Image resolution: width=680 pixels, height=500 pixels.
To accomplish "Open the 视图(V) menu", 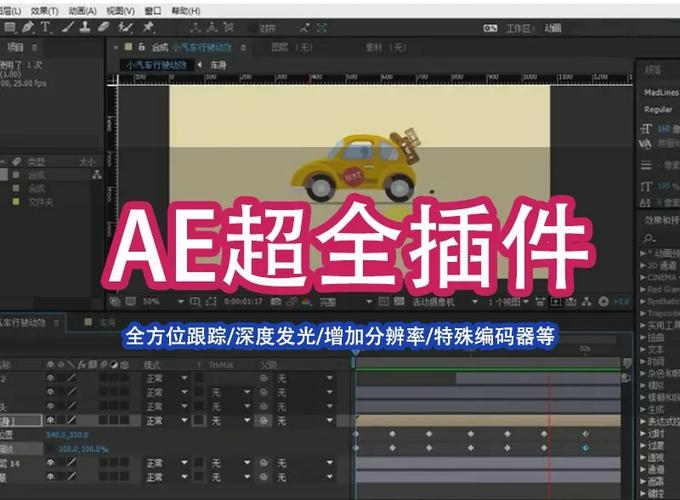I will point(121,11).
